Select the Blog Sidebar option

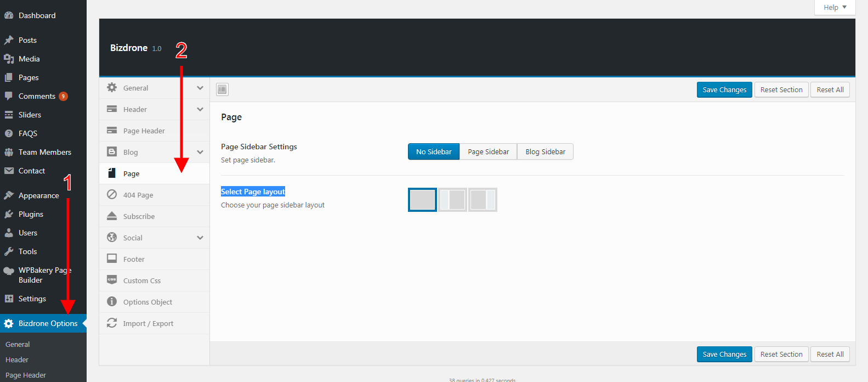click(x=546, y=151)
